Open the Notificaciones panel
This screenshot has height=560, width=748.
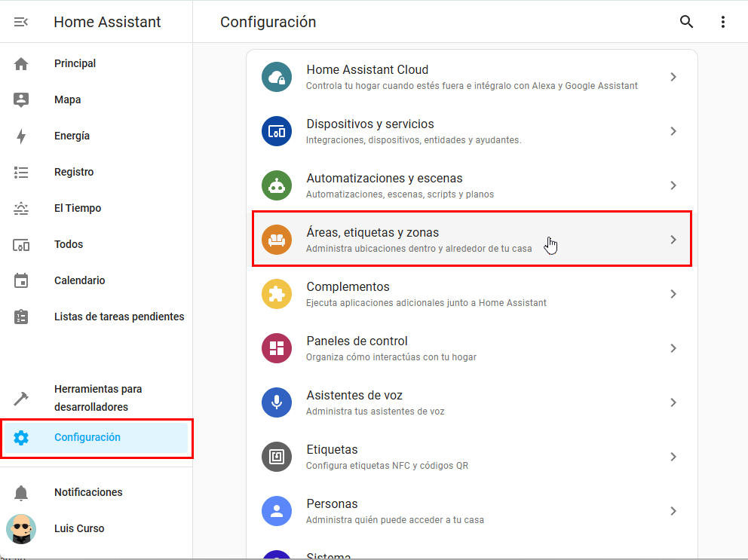point(88,492)
